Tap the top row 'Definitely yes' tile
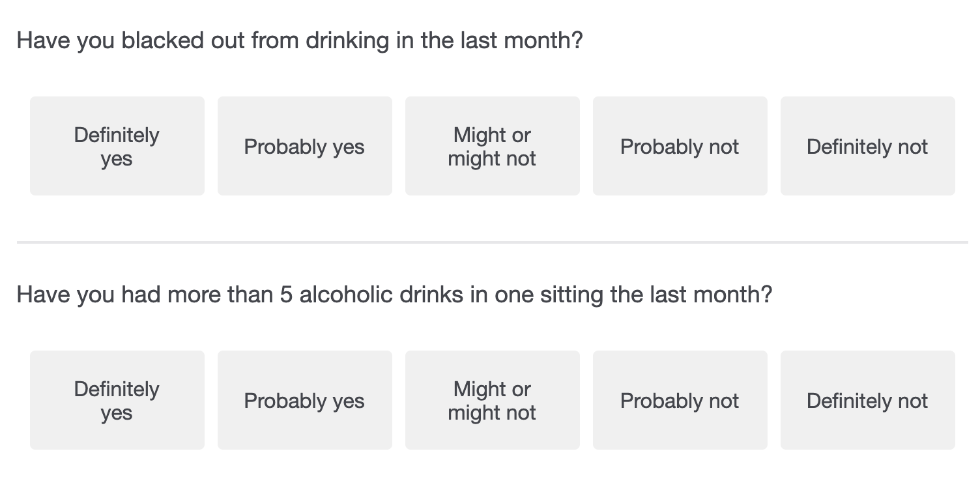 tap(117, 146)
